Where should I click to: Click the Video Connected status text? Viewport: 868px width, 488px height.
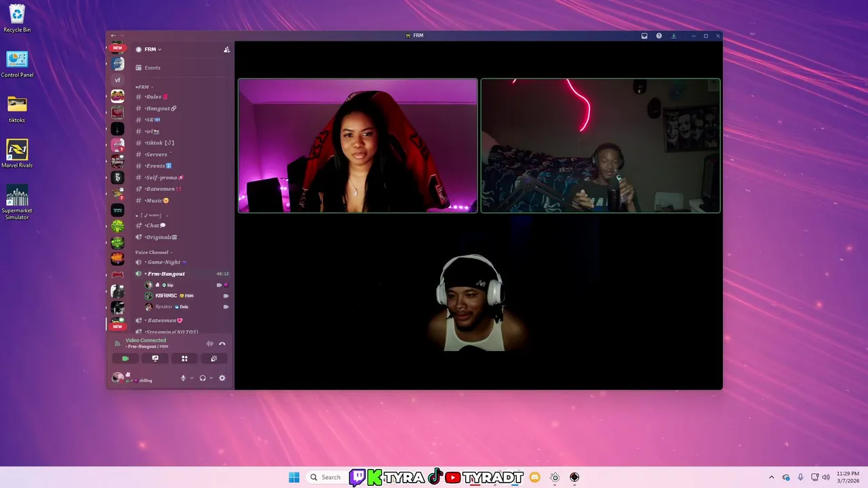click(145, 340)
